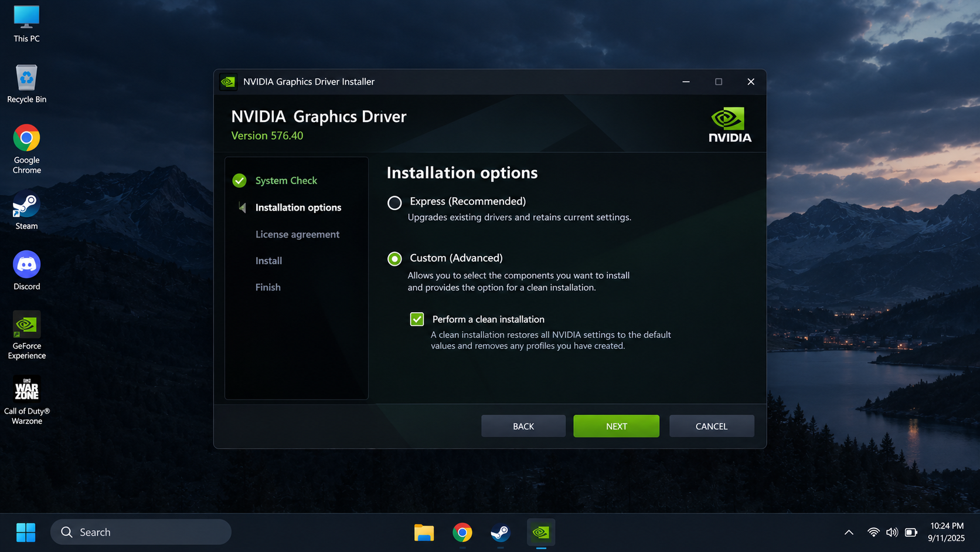
Task: Select Google Chrome desktop shortcut
Action: [x=26, y=149]
